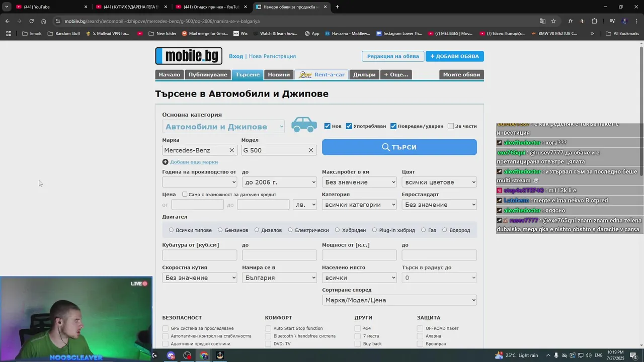Open tab search dropdown arrow
644x362 pixels.
pyautogui.click(x=7, y=7)
